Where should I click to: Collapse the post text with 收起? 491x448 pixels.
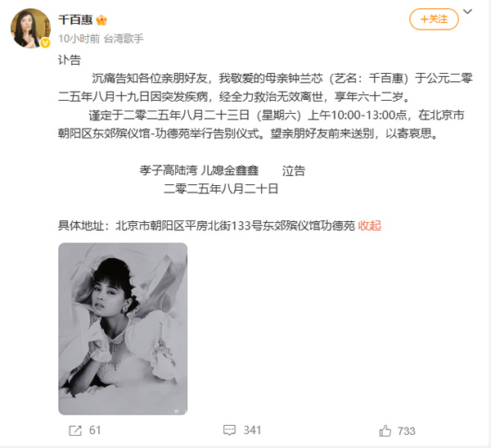tap(370, 225)
